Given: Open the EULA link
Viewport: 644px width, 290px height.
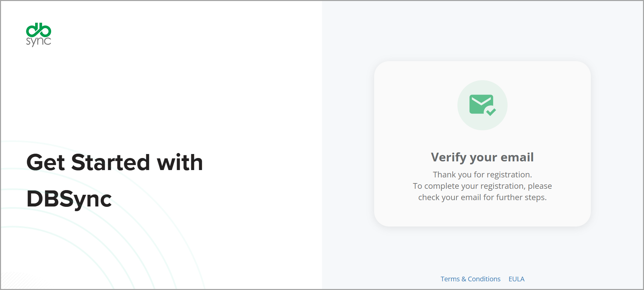Looking at the screenshot, I should click(516, 279).
